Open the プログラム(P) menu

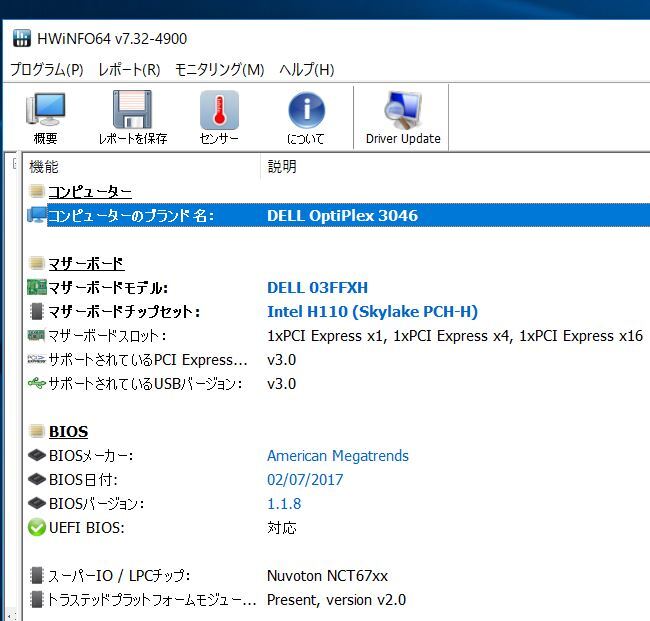pos(47,69)
